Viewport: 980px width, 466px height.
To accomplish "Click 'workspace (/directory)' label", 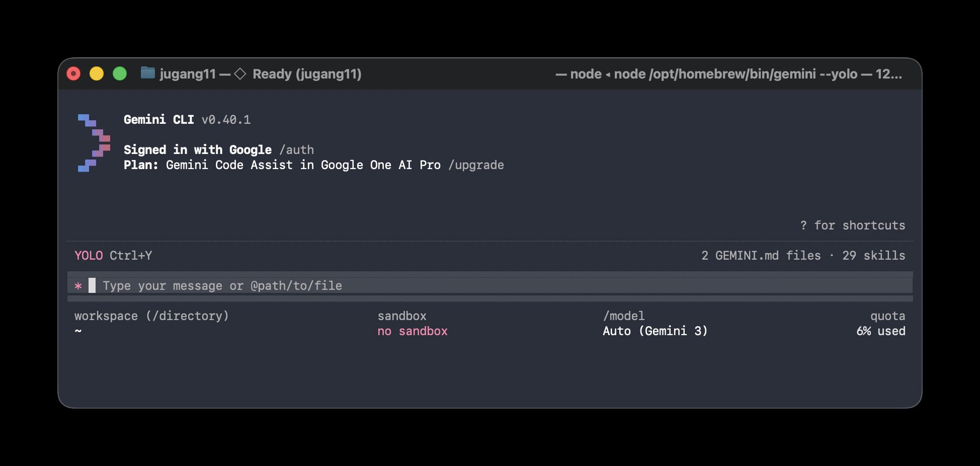I will (151, 316).
